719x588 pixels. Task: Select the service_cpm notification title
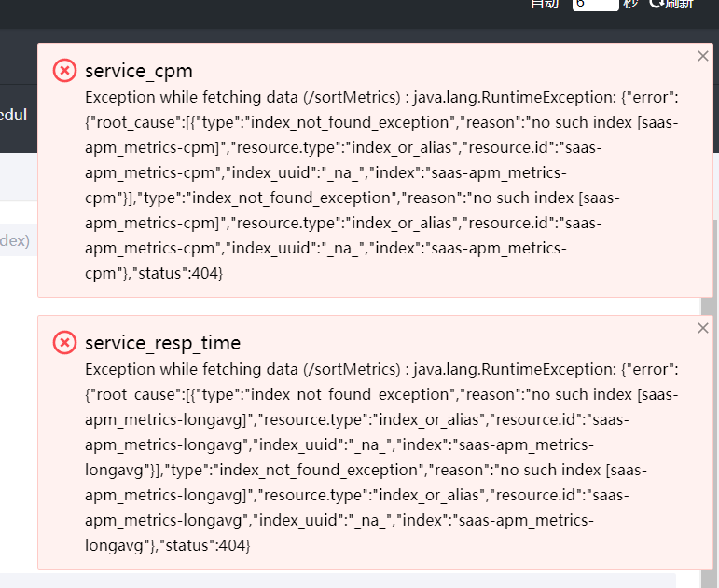(x=138, y=71)
